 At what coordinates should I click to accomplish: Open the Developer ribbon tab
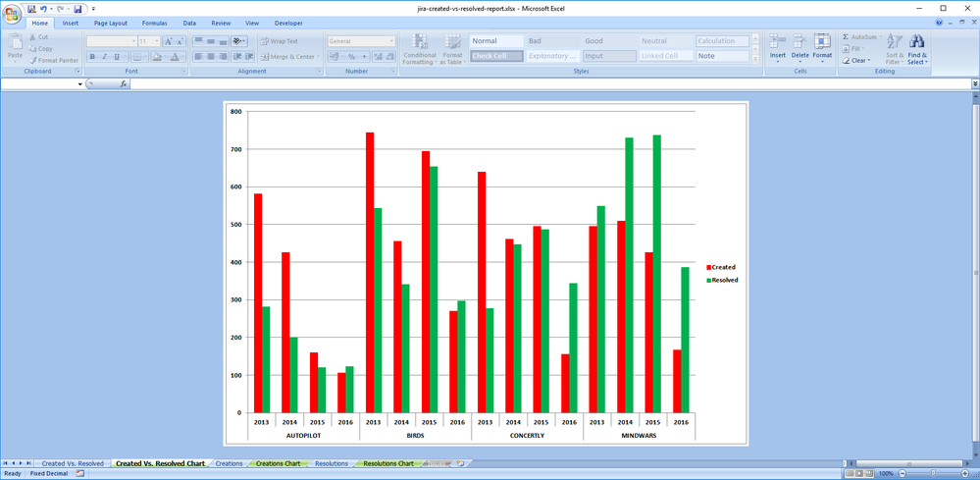pos(288,24)
